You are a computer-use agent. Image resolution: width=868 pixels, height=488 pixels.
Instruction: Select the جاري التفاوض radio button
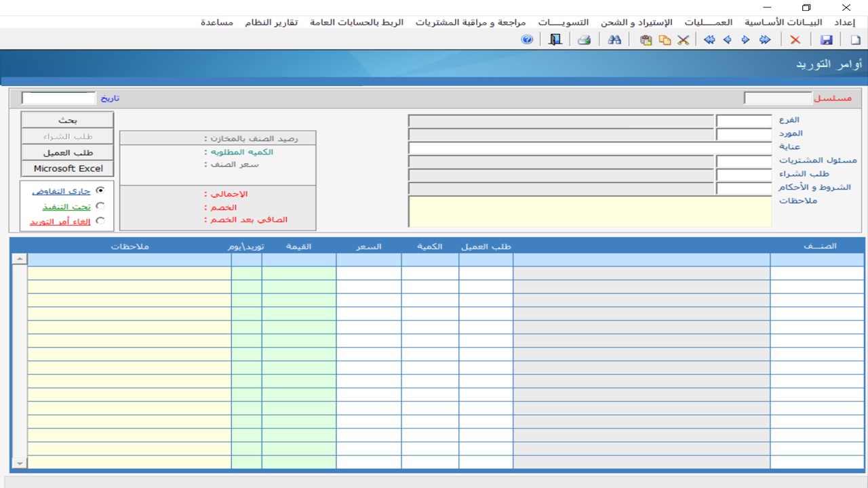(100, 191)
